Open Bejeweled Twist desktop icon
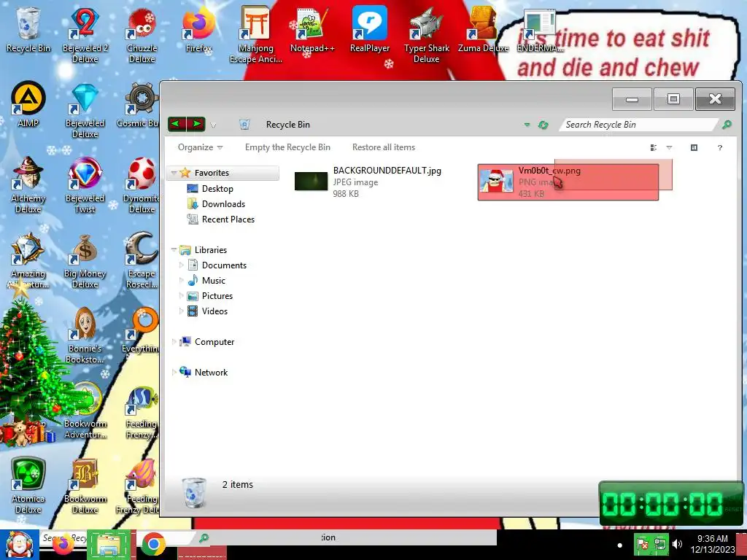 (85, 184)
